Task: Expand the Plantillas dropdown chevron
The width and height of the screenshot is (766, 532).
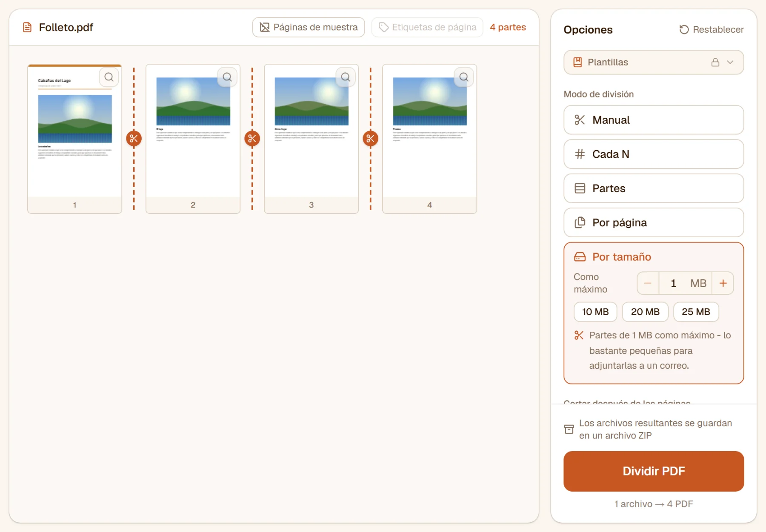Action: 730,62
